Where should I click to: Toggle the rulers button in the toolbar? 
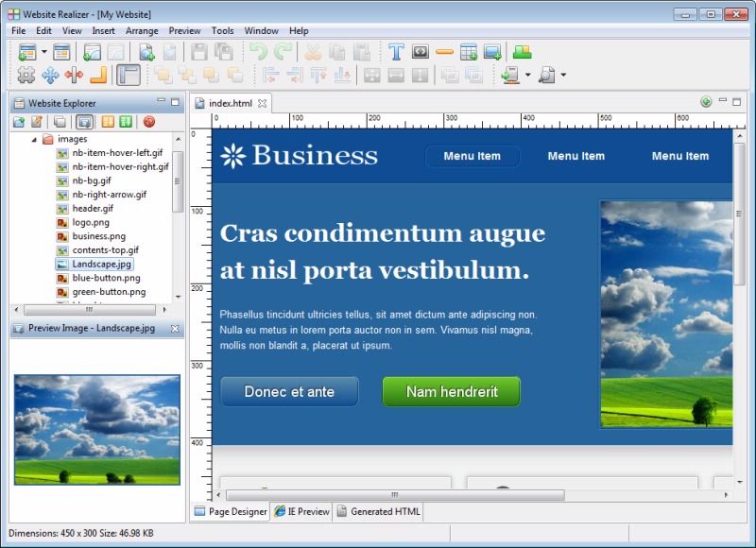[129, 76]
